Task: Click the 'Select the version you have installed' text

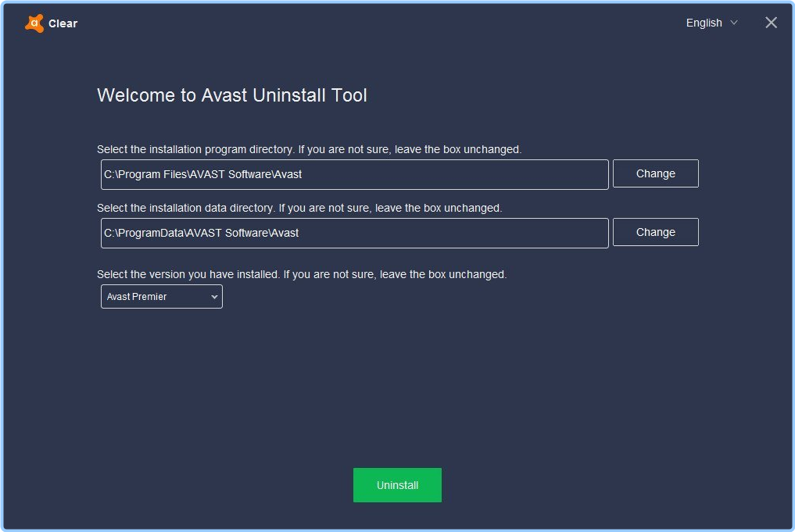Action: pos(302,275)
